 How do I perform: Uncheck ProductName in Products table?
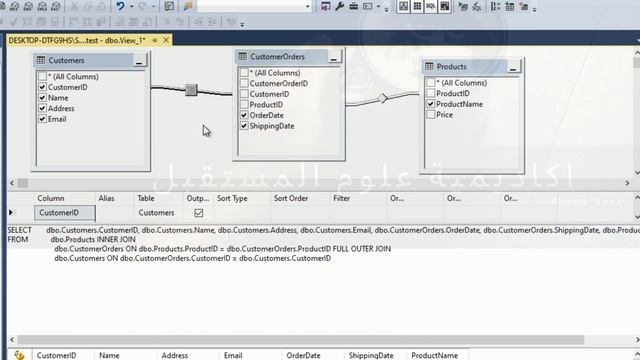[431, 104]
